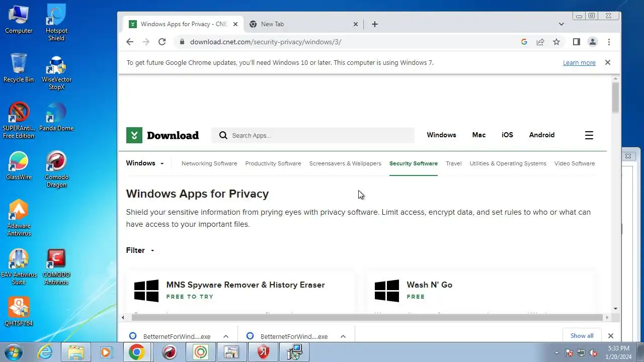Open Networking Software category
Screen dimensions: 644x362
pos(209,163)
